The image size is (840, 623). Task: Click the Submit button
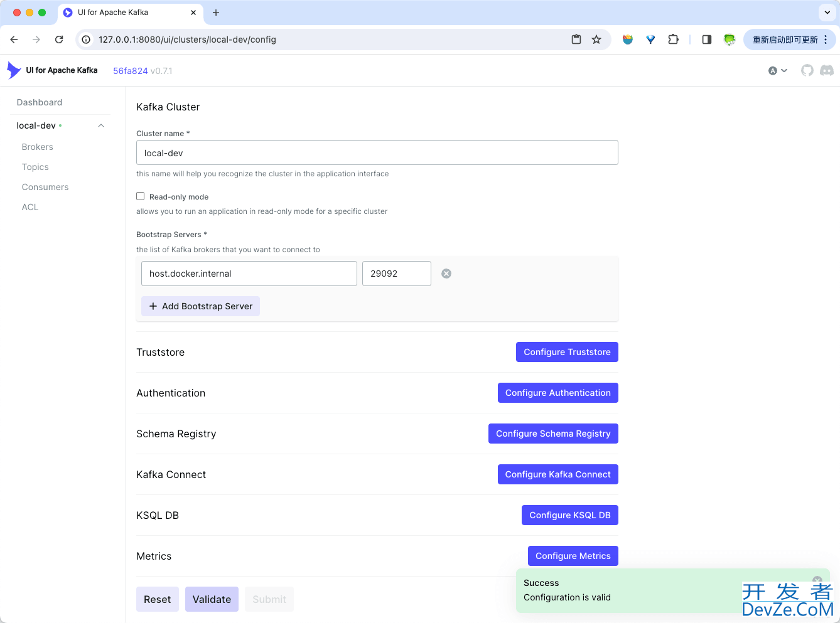coord(269,599)
